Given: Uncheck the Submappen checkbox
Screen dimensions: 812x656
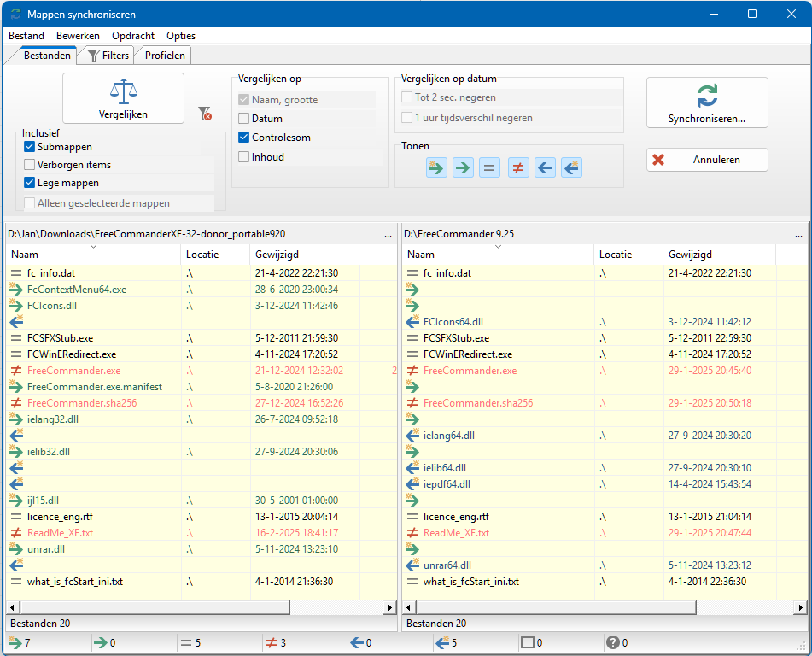Looking at the screenshot, I should [x=30, y=147].
